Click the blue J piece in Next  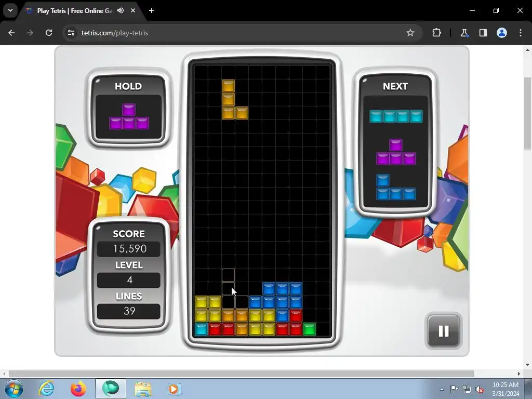click(x=396, y=187)
